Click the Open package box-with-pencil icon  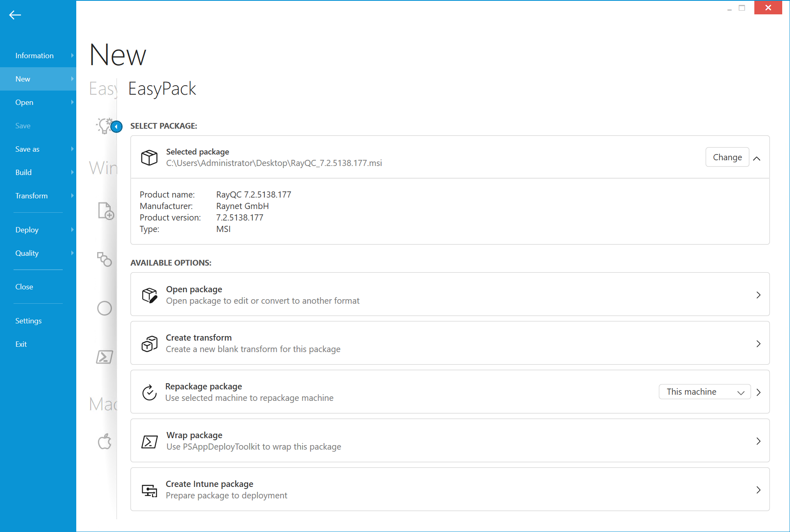point(150,295)
